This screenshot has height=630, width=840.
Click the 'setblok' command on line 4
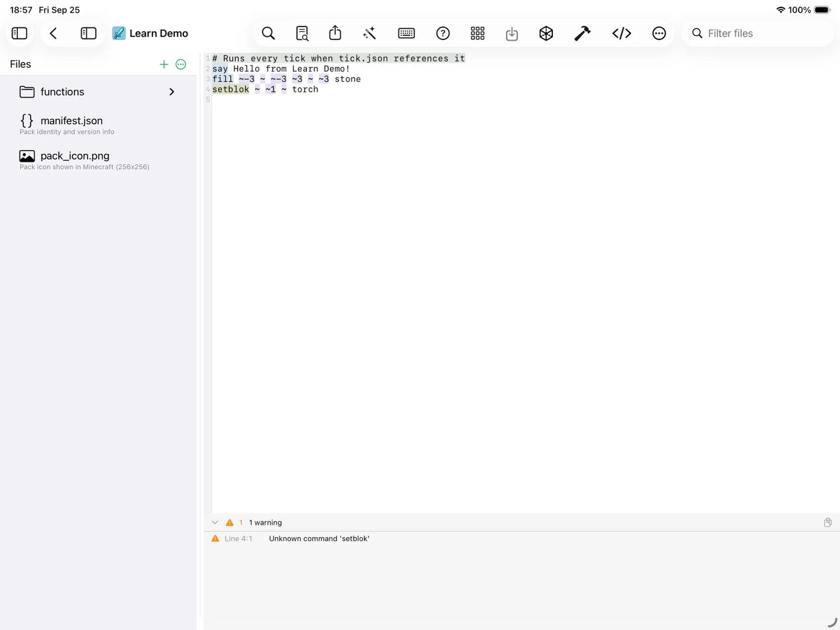(231, 89)
